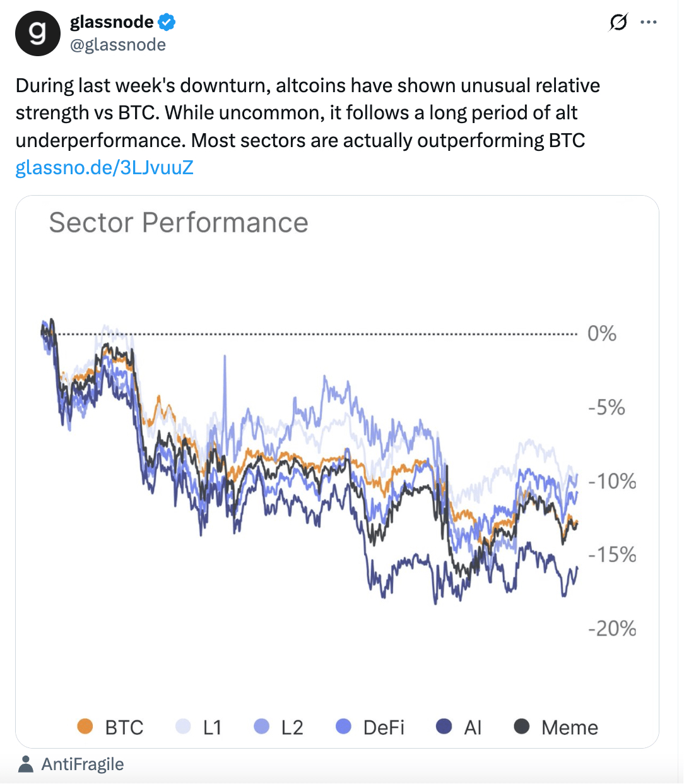
Task: Click the -10% axis label
Action: [611, 482]
